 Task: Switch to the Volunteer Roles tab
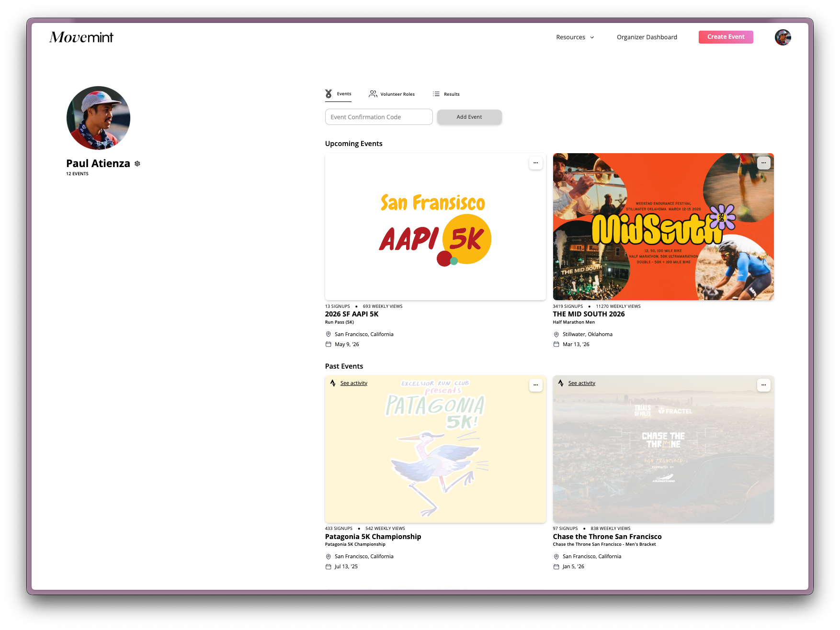[x=392, y=94]
